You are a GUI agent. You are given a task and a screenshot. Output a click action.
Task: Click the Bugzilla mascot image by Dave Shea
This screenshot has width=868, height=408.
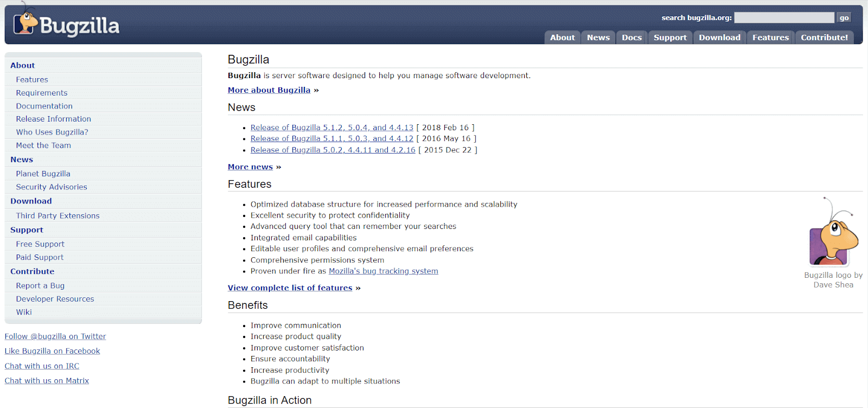[833, 233]
